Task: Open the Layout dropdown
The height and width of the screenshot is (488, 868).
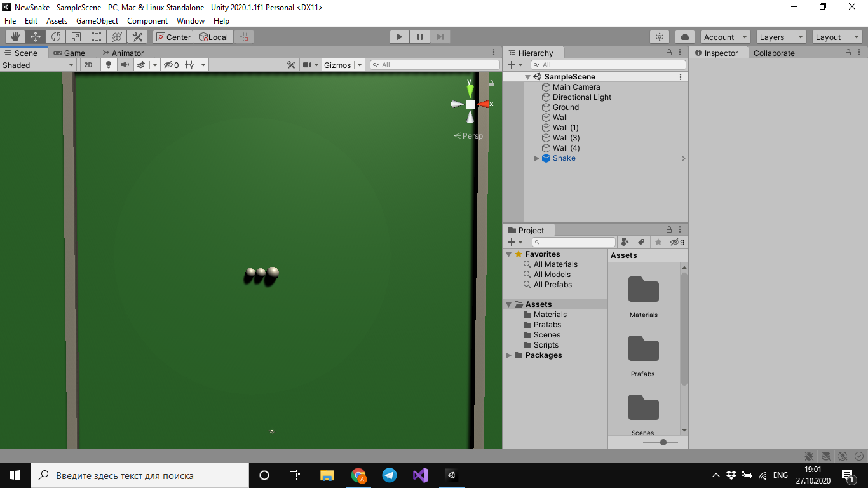Action: click(837, 37)
